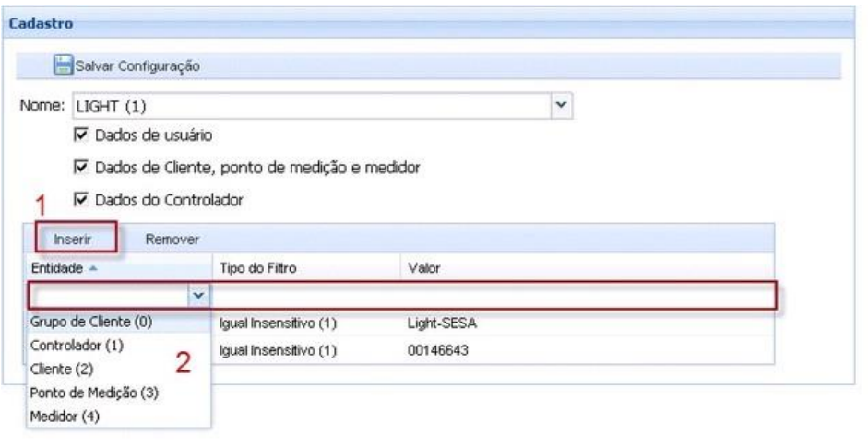Toggle the Dados de usuário checkbox

point(80,135)
